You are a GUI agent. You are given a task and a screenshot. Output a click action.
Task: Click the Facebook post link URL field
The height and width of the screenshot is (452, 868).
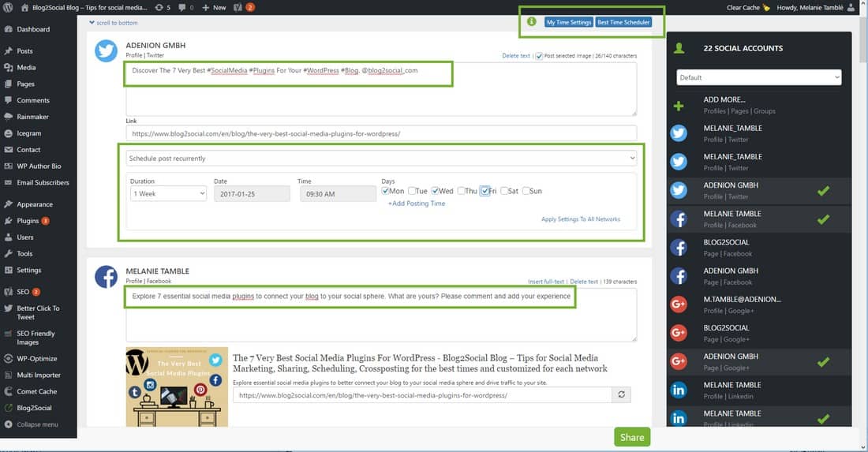pyautogui.click(x=422, y=395)
